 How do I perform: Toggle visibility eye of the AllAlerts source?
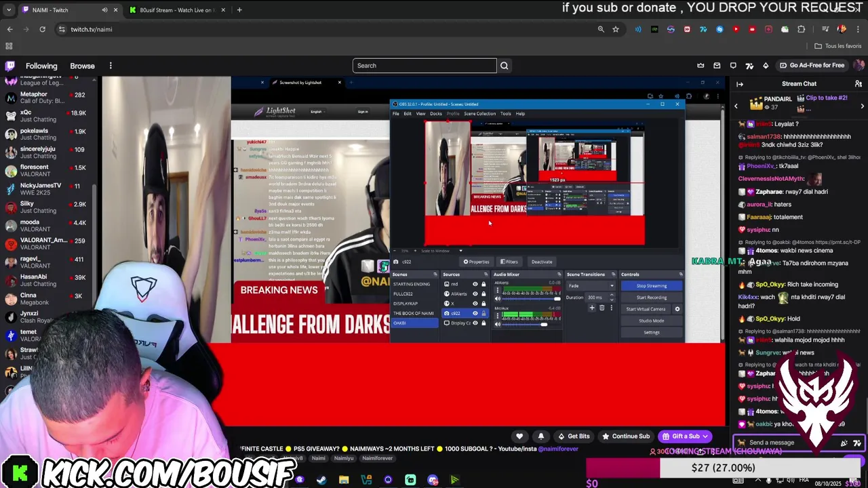[475, 293]
